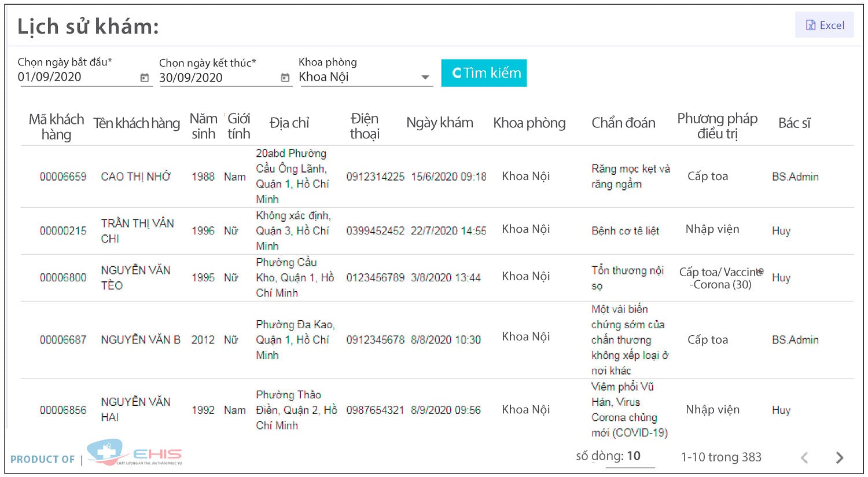
Task: Click the Phương pháp điều trị header
Action: [717, 126]
